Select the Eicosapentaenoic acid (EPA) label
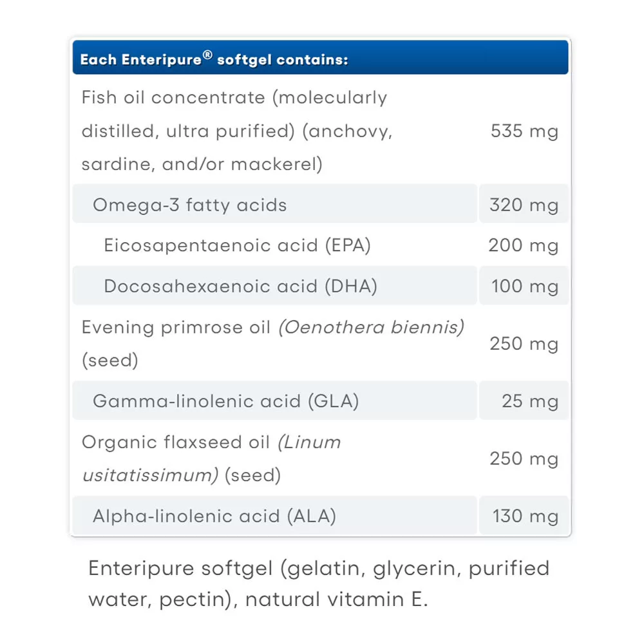Screen dimensions: 644x644 237,245
